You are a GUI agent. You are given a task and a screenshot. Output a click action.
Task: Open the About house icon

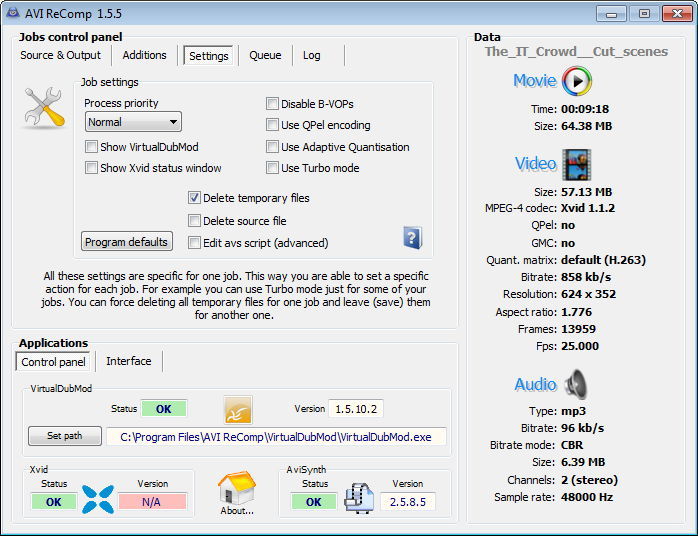[x=237, y=490]
